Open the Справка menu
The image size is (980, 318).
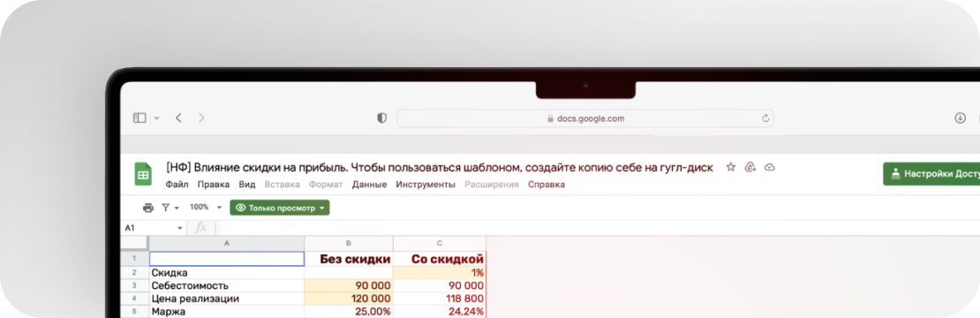(x=547, y=185)
